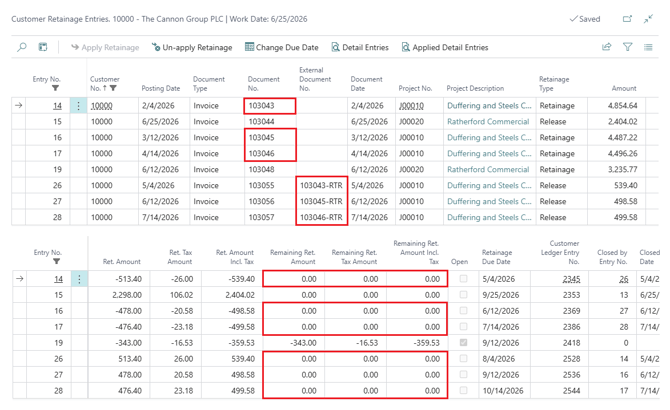Toggle Open checkbox for entry 27
The image size is (670, 410).
(463, 375)
